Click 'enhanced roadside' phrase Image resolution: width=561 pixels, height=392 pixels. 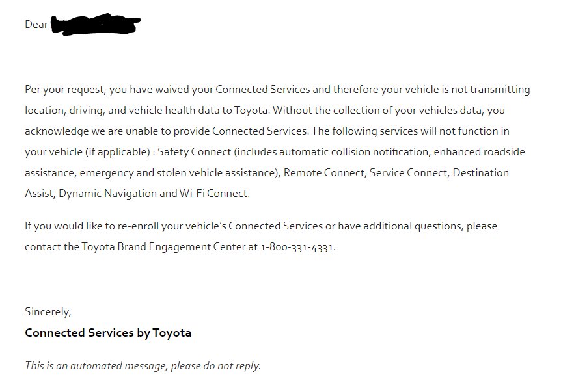pyautogui.click(x=480, y=152)
